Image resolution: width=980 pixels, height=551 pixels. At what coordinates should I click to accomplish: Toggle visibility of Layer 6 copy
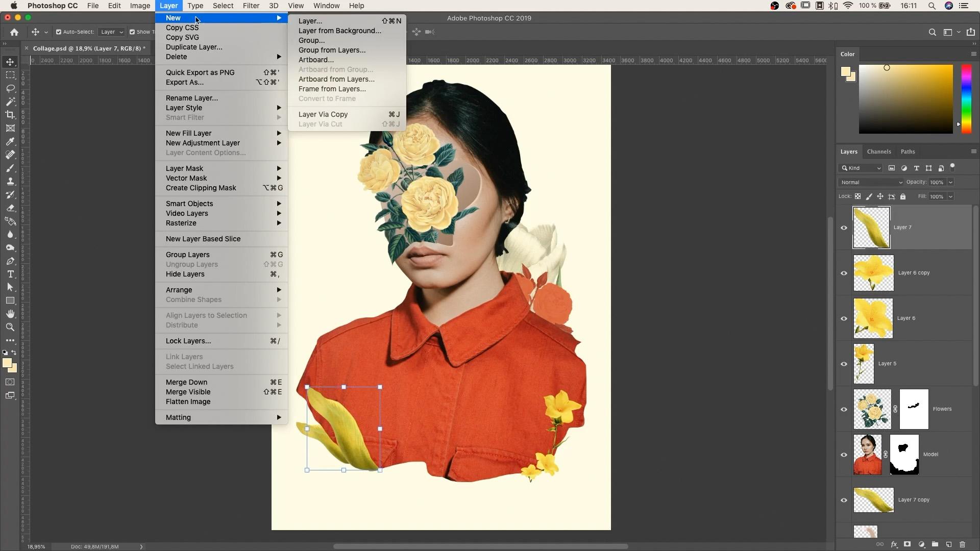843,272
